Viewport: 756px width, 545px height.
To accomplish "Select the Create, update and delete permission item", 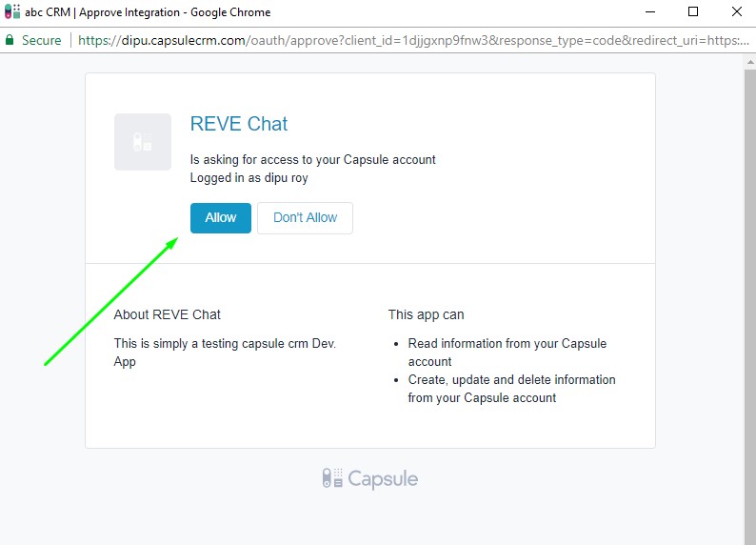I will point(511,388).
